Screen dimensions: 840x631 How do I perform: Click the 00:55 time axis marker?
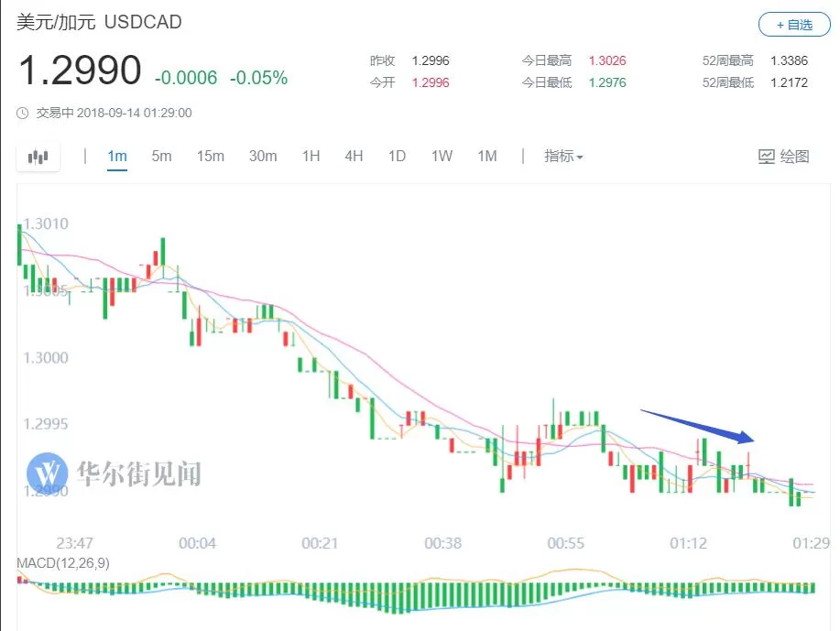point(566,543)
